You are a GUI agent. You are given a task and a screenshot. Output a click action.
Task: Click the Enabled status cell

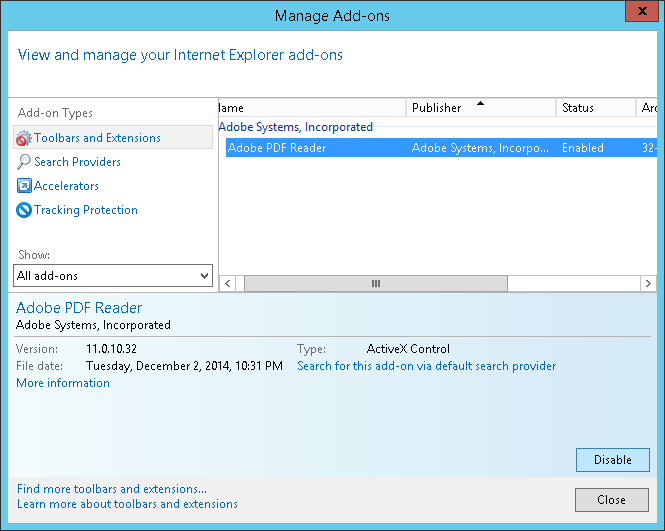tap(583, 148)
